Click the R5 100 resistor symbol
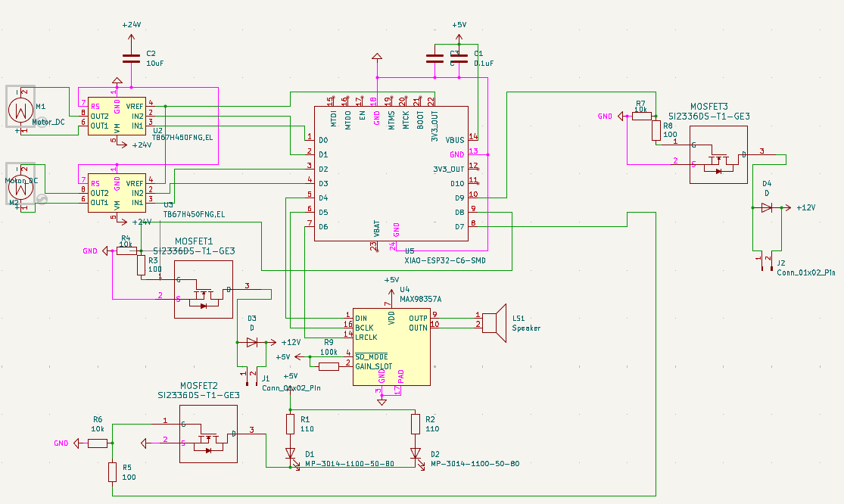844x504 pixels. pyautogui.click(x=113, y=471)
